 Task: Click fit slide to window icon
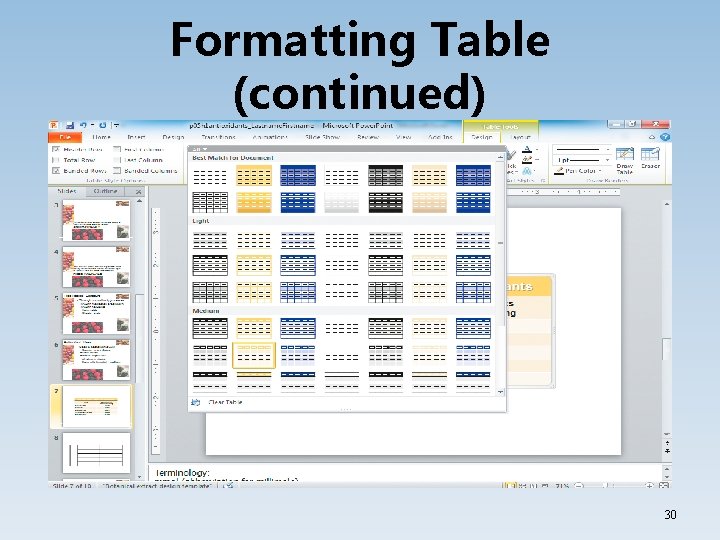(664, 485)
